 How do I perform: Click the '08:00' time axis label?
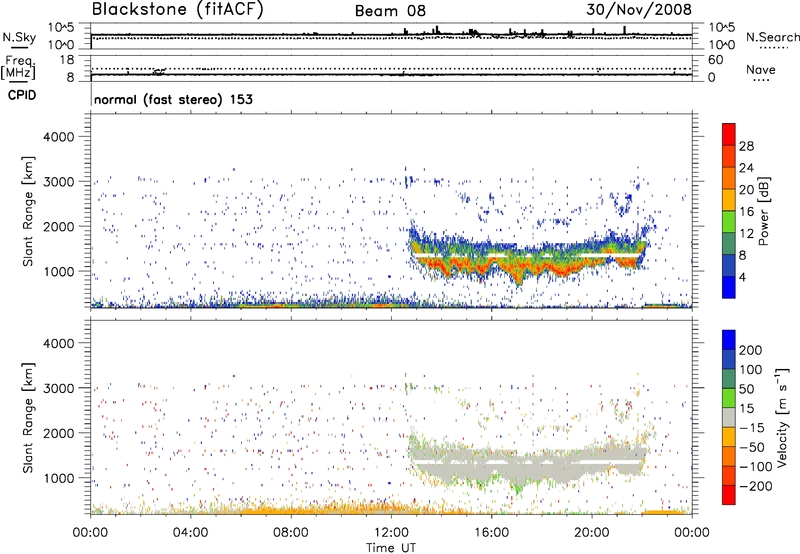291,533
